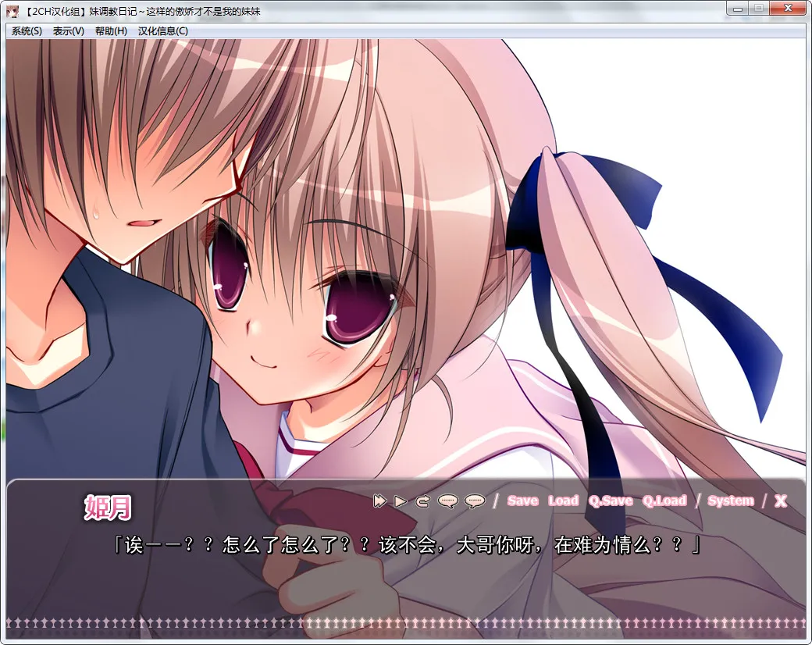Open the 表示(V) menu
The image size is (812, 645).
(x=69, y=31)
